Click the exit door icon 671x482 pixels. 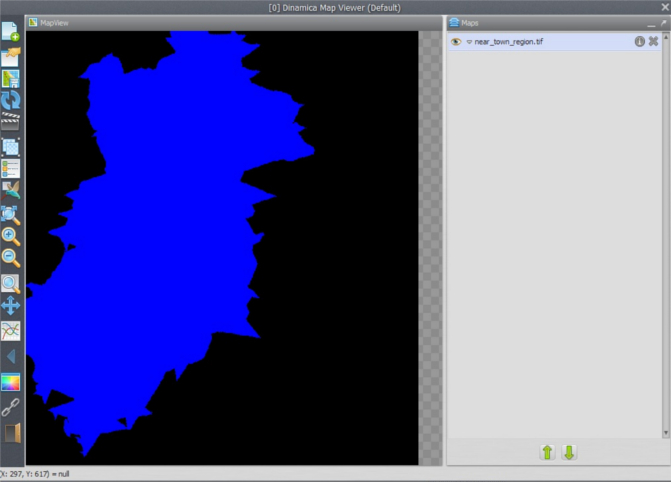pyautogui.click(x=11, y=432)
